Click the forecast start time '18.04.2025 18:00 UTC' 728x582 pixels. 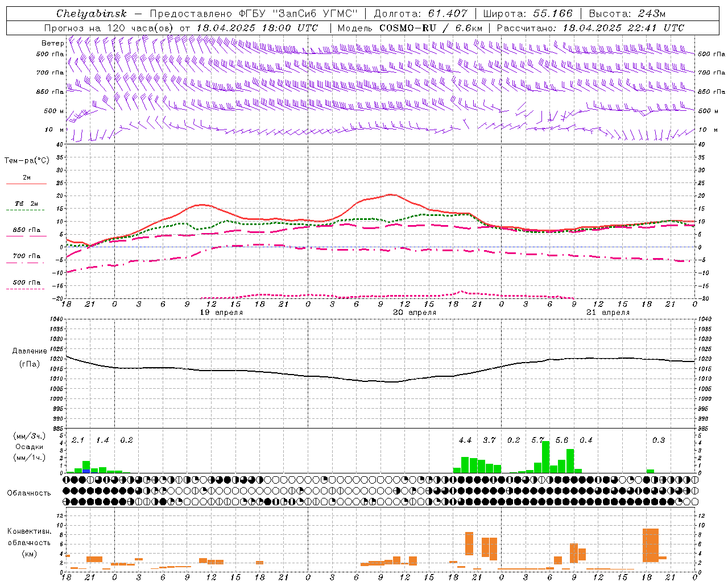pyautogui.click(x=257, y=28)
